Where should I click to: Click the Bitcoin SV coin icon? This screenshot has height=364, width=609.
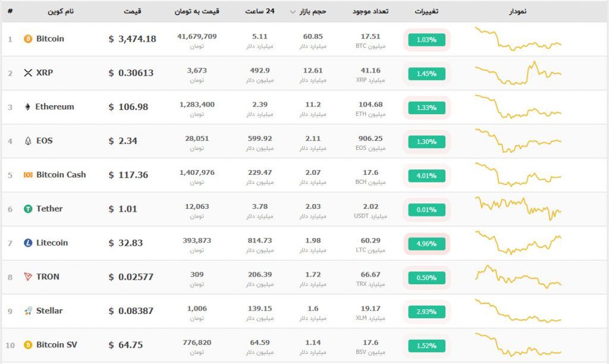(x=28, y=344)
